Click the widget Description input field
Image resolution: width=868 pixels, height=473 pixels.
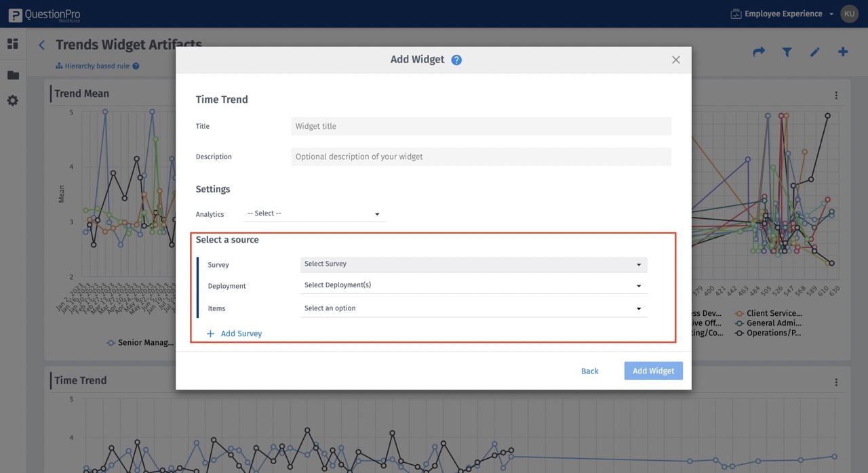(x=481, y=157)
